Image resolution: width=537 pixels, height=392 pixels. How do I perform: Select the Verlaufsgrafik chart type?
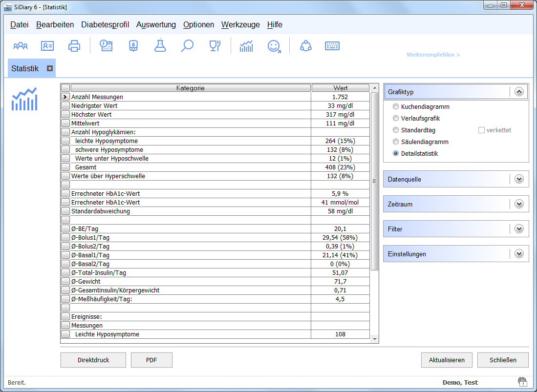point(396,118)
